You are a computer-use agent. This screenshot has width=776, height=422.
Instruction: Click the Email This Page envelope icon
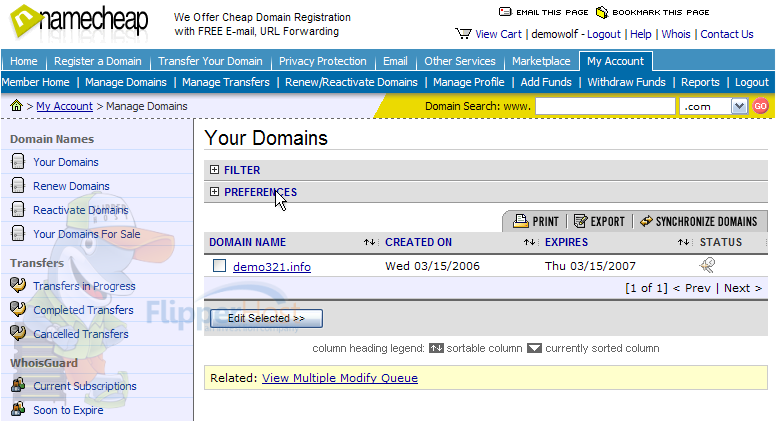click(x=505, y=12)
